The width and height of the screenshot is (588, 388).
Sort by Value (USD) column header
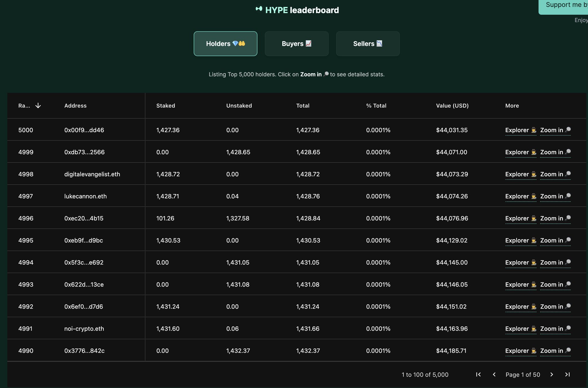coord(452,106)
